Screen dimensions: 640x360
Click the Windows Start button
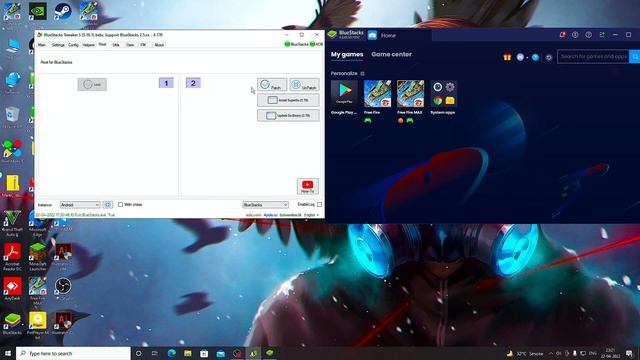[8, 353]
